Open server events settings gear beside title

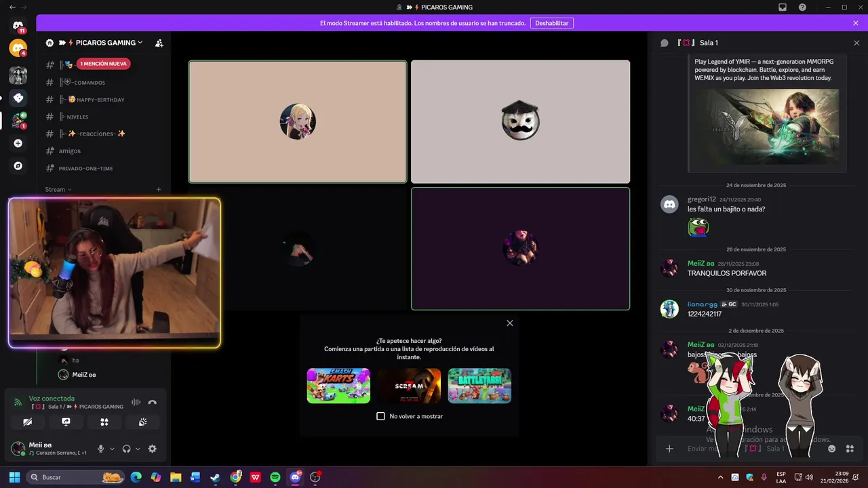point(50,43)
